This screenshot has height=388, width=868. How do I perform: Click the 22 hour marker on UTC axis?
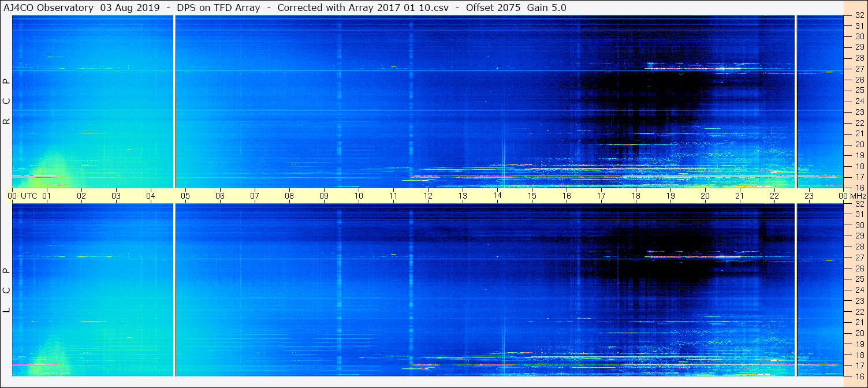774,196
